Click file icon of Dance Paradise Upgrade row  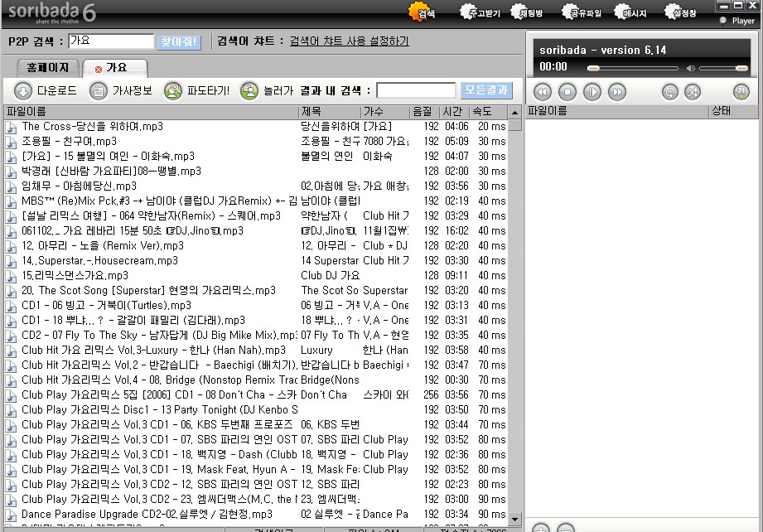coord(11,515)
